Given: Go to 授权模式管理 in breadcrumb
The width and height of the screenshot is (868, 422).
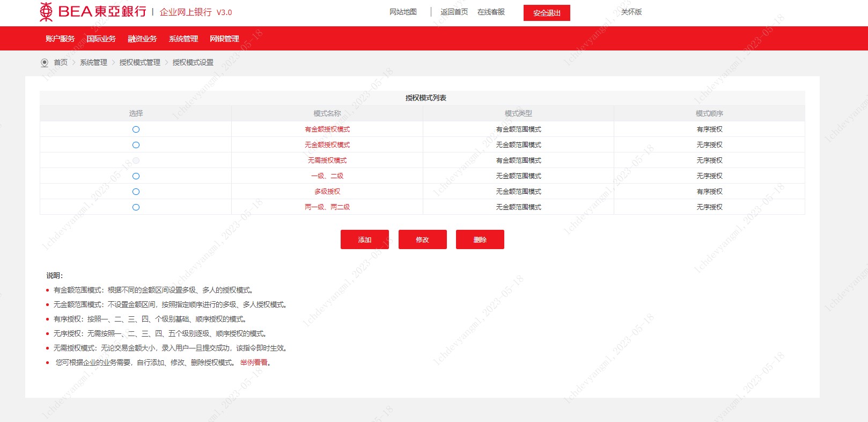Looking at the screenshot, I should (x=139, y=63).
